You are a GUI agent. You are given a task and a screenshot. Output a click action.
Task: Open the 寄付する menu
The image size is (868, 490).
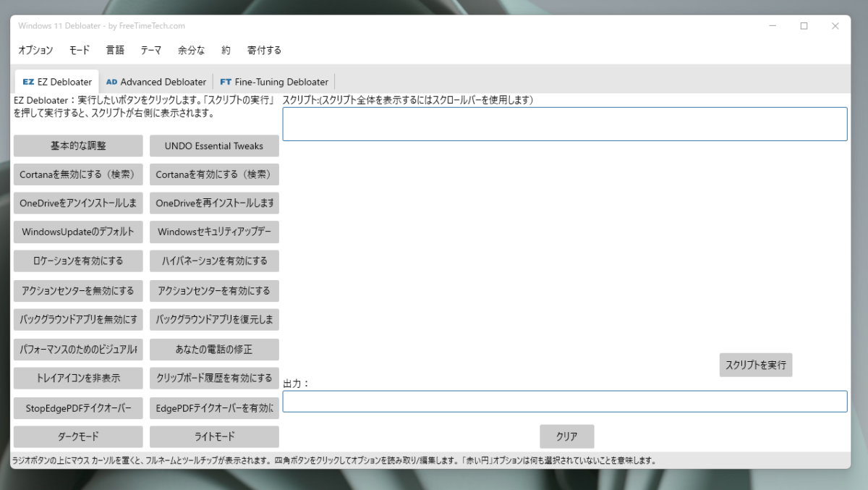tap(264, 50)
